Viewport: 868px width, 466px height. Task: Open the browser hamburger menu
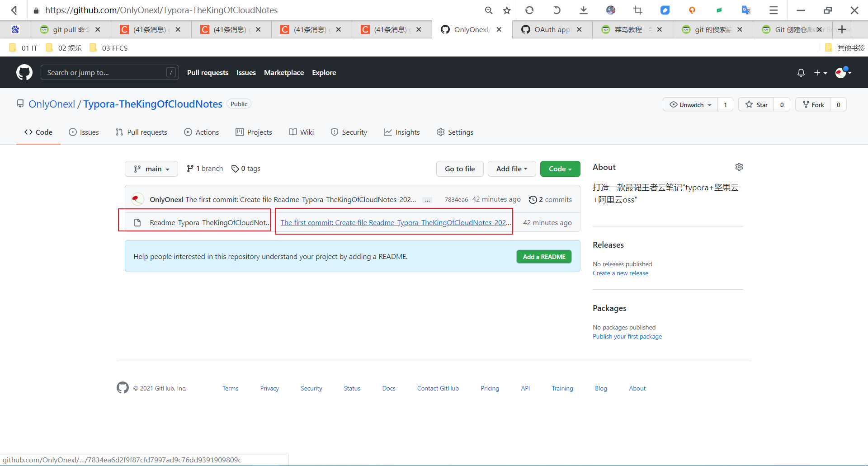774,10
